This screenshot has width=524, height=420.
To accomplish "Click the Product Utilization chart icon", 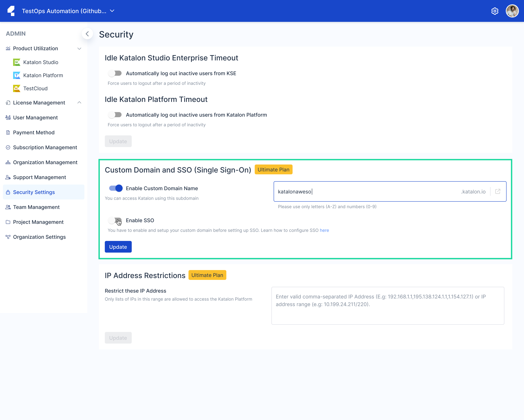I will (8, 49).
